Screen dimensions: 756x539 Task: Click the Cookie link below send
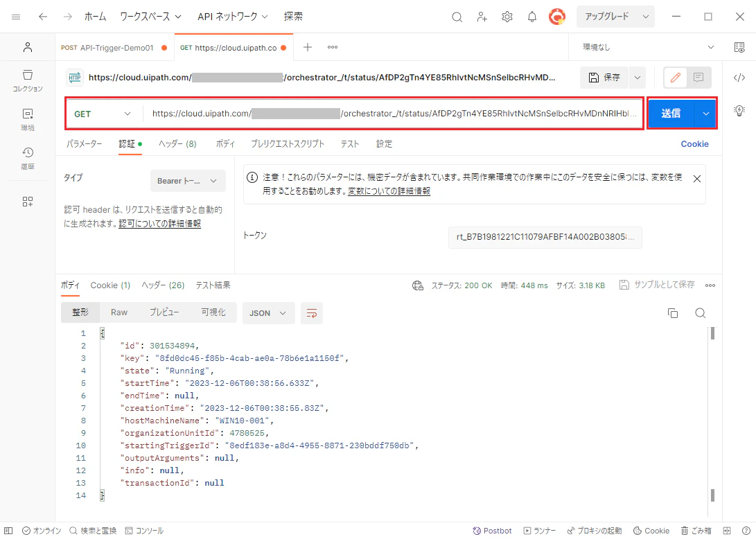coord(694,144)
